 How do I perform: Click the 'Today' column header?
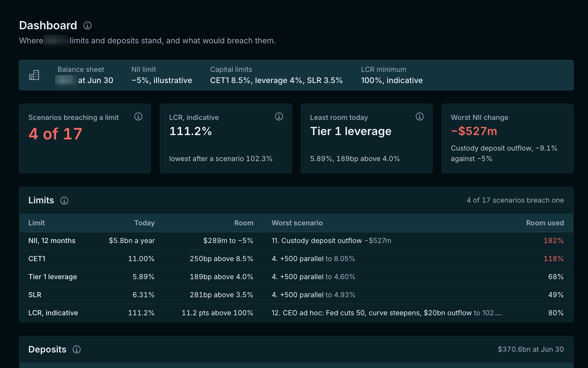(144, 223)
